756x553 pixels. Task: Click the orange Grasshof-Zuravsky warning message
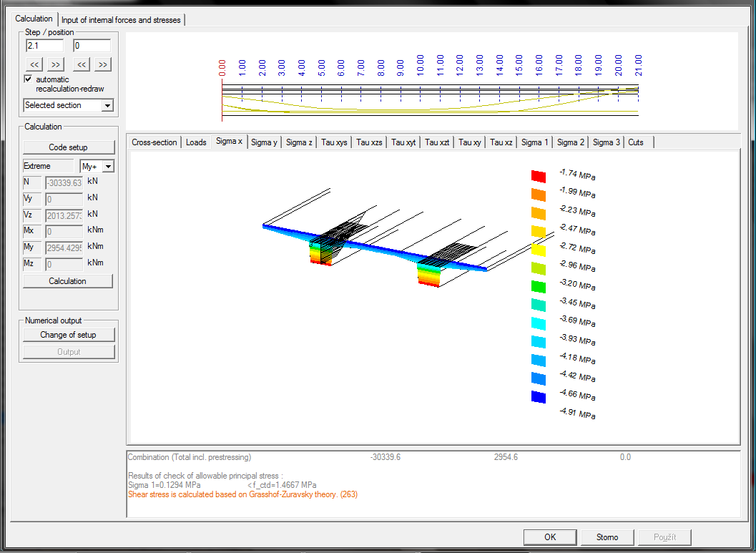coord(243,494)
